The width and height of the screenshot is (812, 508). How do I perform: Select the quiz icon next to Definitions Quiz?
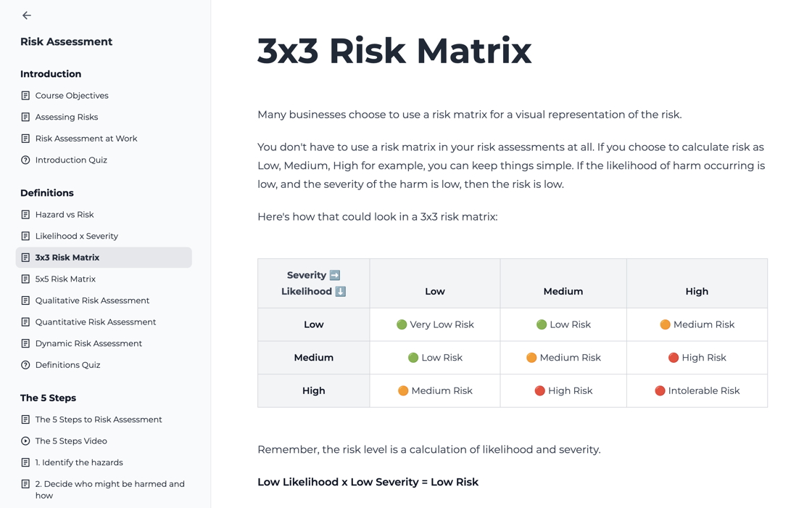pos(26,364)
